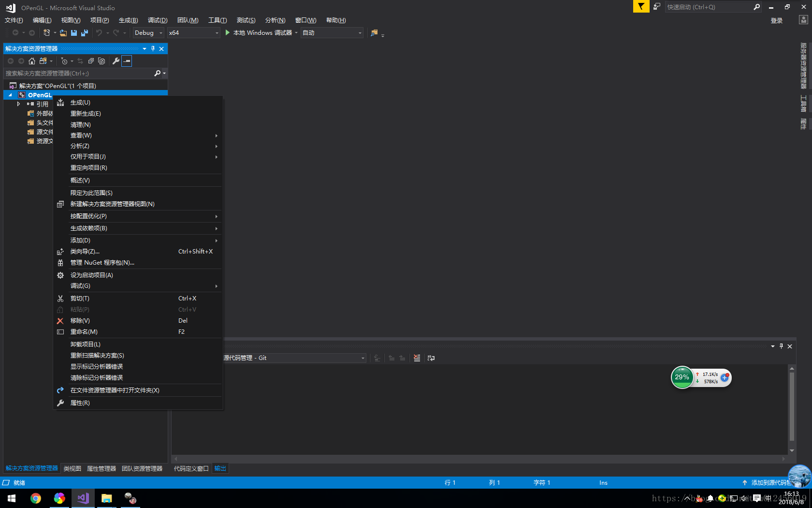Toggle word wrap in output panel
Screen dimensions: 812x508
tap(431, 358)
